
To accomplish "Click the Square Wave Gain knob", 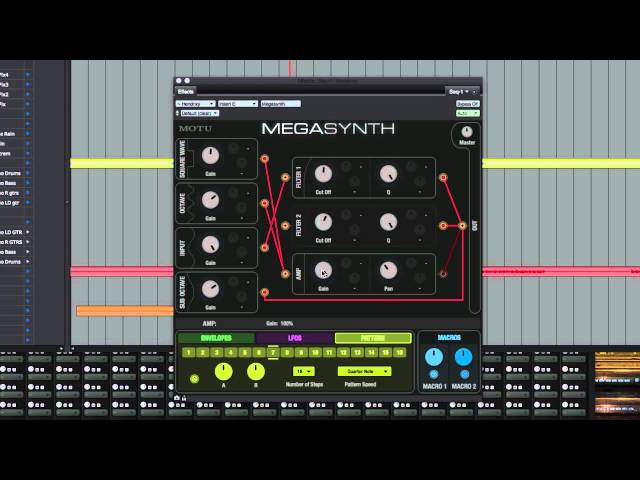I will [x=211, y=156].
